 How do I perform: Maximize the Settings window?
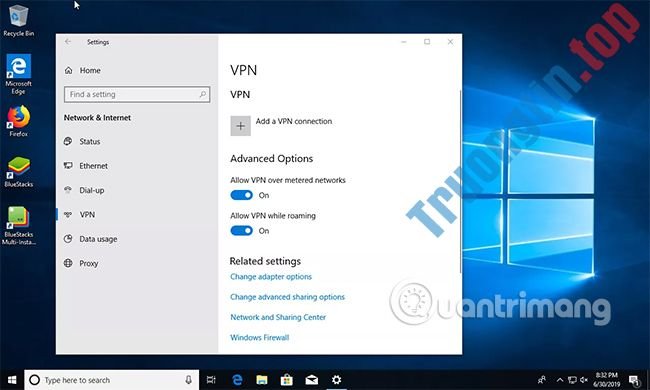pyautogui.click(x=427, y=41)
